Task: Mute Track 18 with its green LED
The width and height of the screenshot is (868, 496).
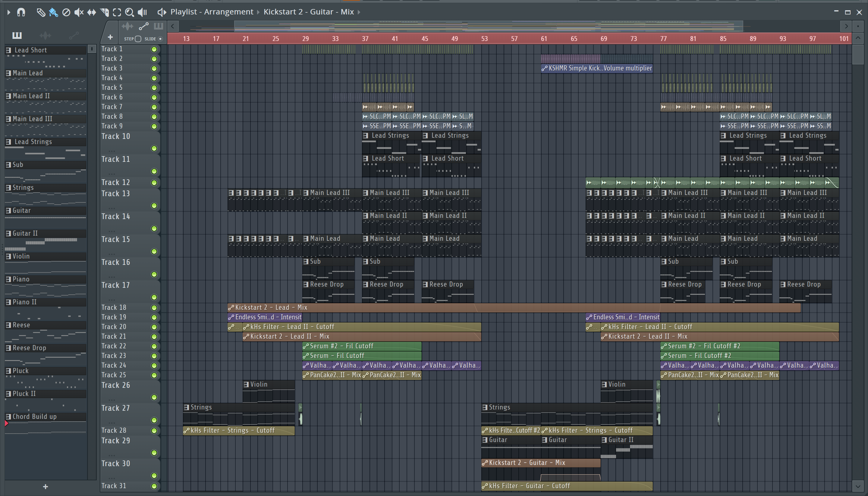Action: point(154,308)
